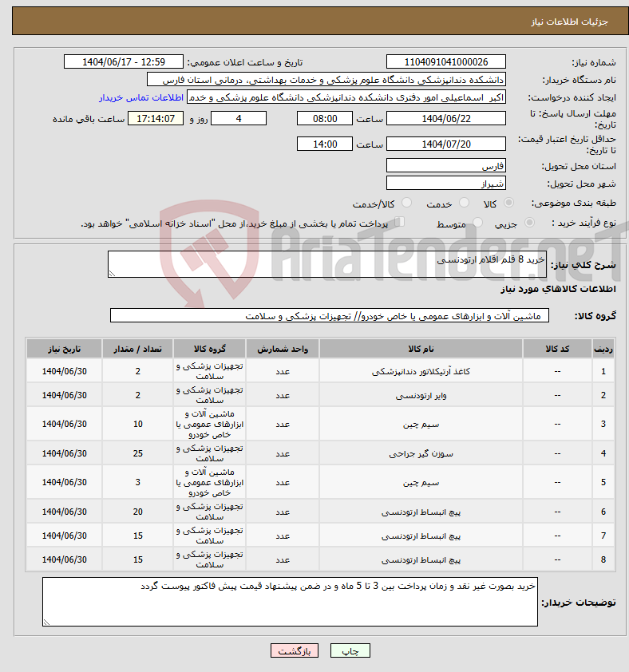This screenshot has height=672, width=629.
Task: Click پیچ انبساط ارتودنسی in row 8
Action: tap(421, 559)
